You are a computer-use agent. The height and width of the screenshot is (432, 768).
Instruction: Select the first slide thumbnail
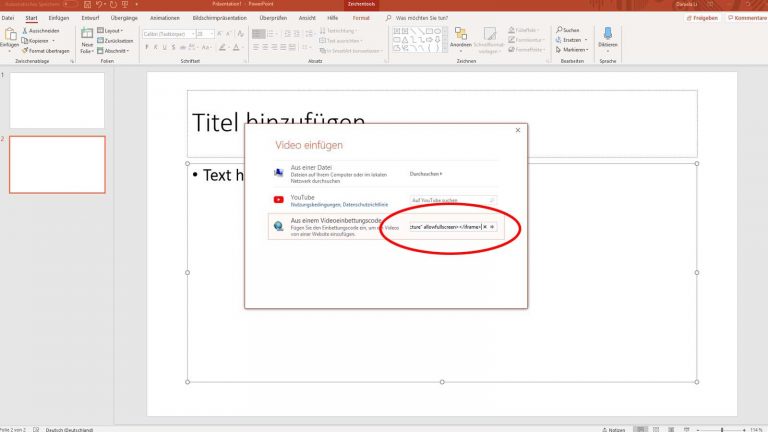point(56,100)
